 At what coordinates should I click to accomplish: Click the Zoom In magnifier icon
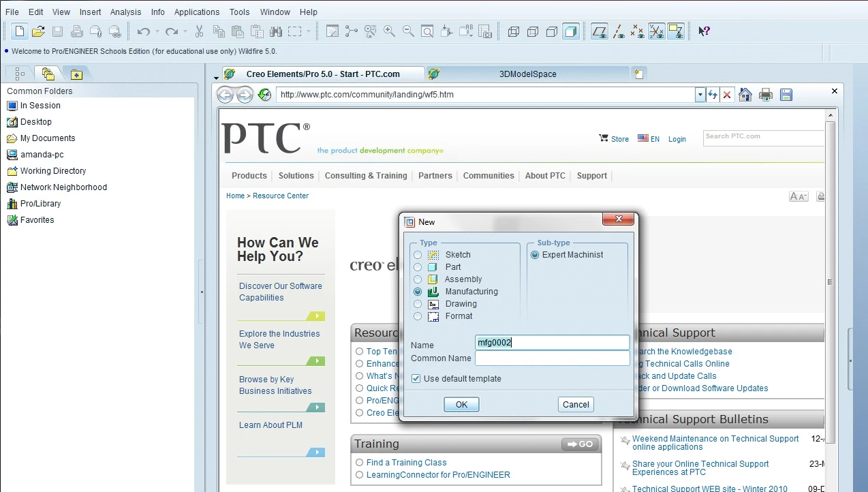(x=389, y=31)
